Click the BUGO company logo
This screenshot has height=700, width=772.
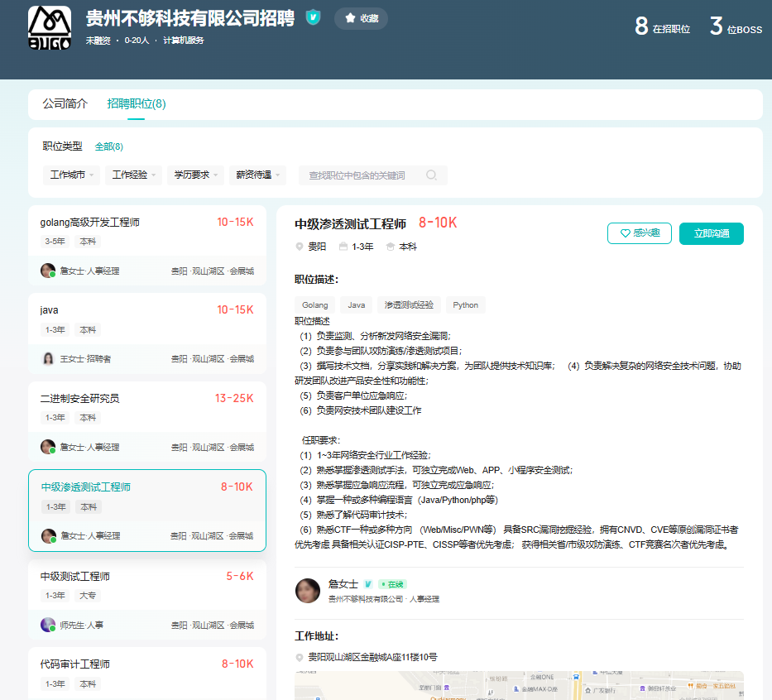click(x=50, y=27)
